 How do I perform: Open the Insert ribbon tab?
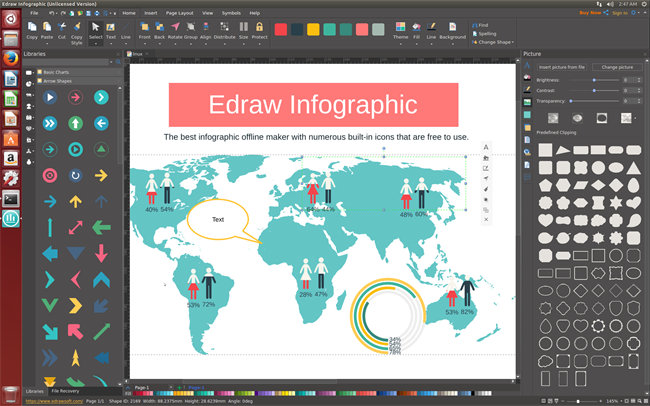[x=150, y=13]
